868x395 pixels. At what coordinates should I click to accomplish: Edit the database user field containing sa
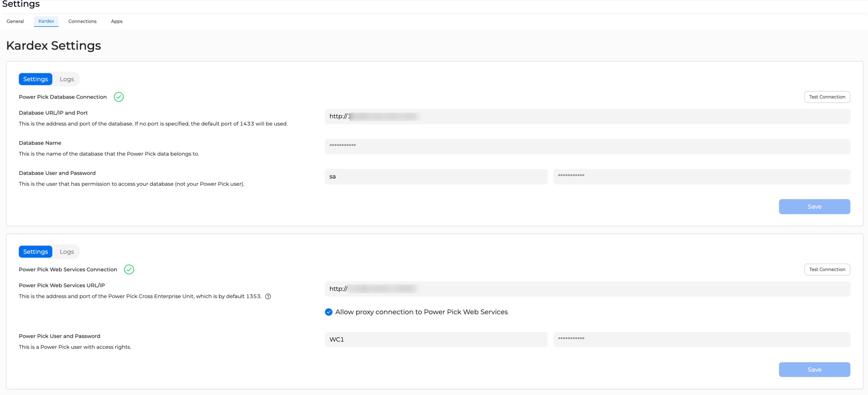point(436,177)
